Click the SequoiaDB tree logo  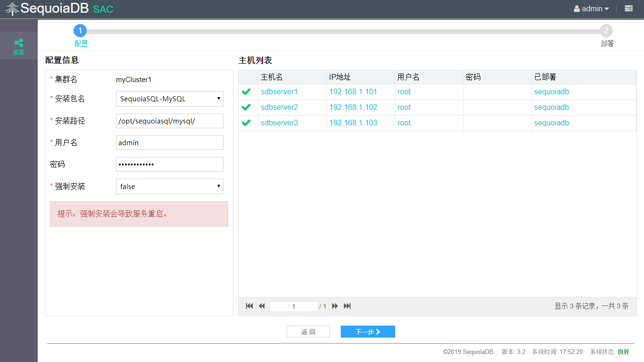(12, 8)
